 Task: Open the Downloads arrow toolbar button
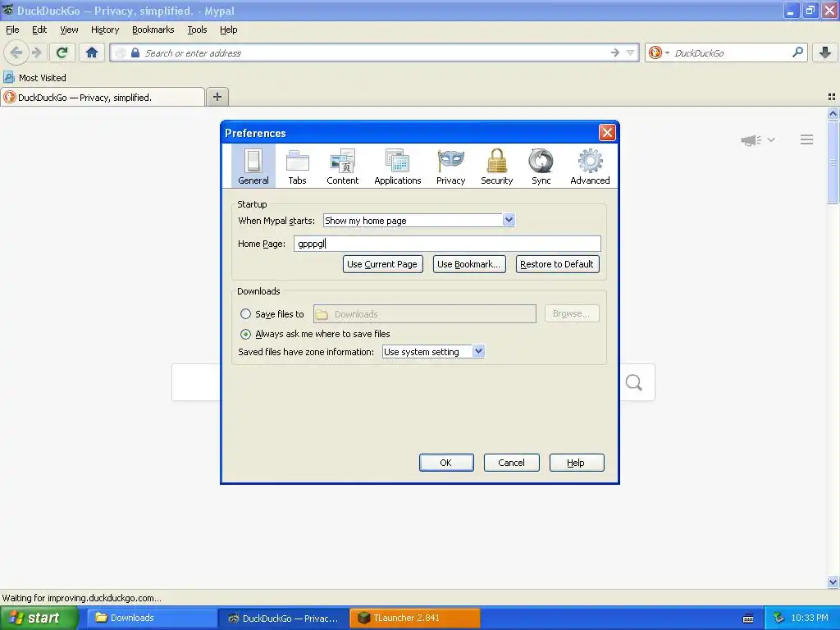(825, 52)
